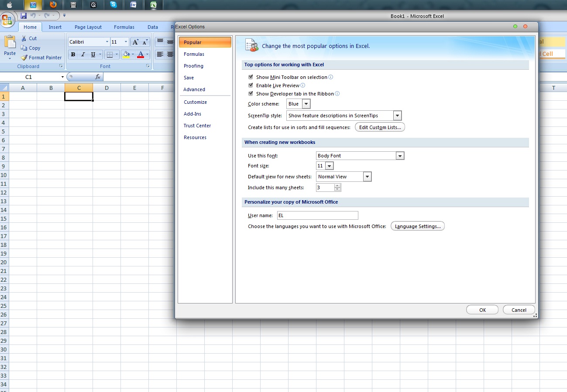
Task: Click the Paste clipboard icon
Action: coord(10,42)
